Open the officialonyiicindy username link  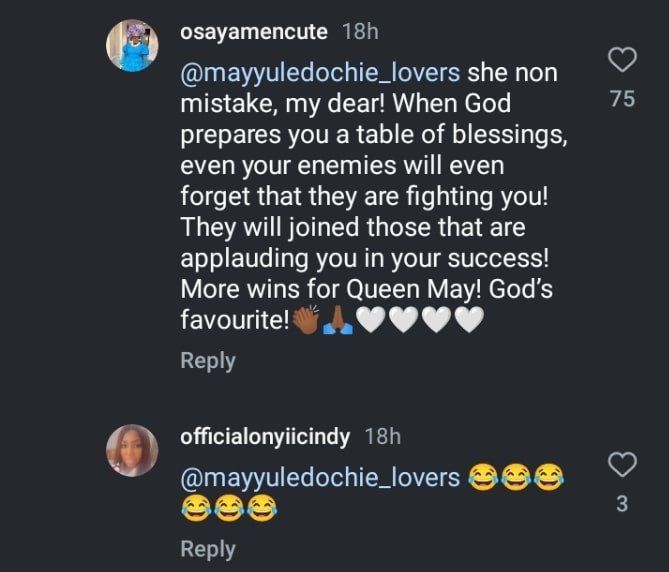tap(266, 436)
